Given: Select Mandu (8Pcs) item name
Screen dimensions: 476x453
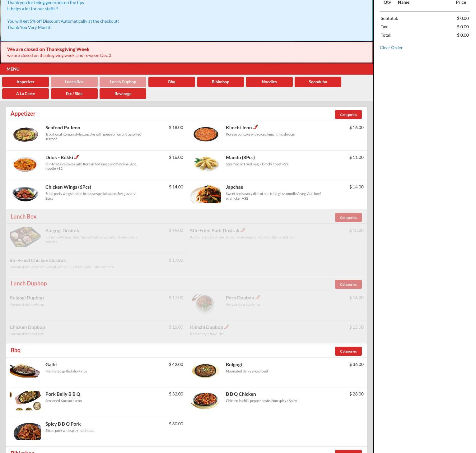Looking at the screenshot, I should tap(240, 157).
